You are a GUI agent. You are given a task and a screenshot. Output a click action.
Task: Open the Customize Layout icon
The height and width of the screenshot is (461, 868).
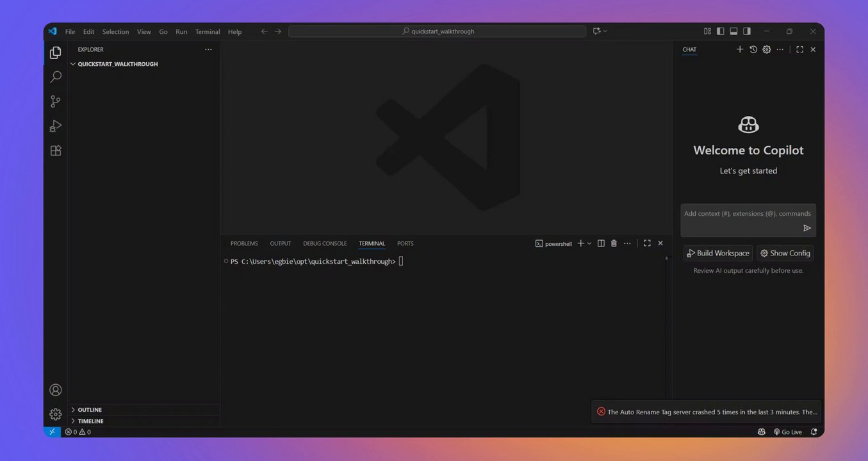[707, 31]
